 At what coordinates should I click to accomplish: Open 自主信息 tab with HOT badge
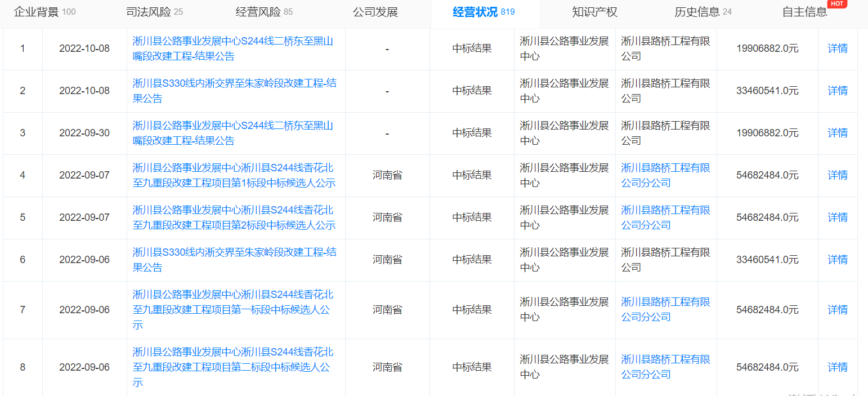click(806, 12)
